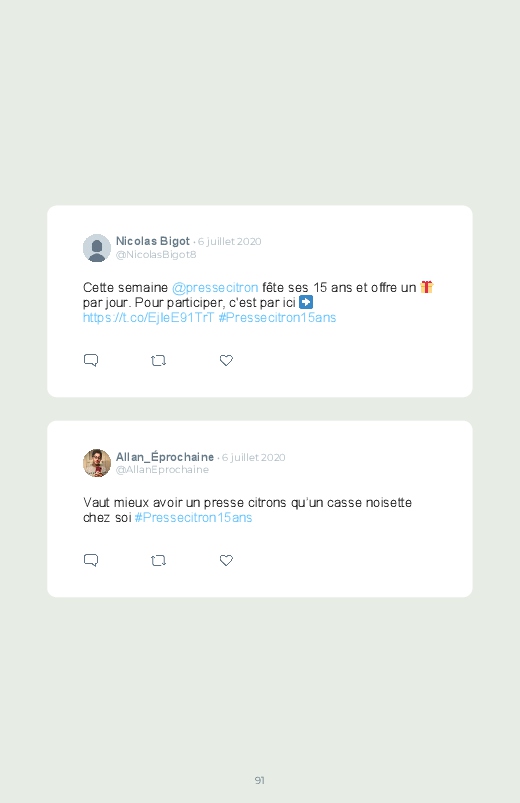Open Allan_Éprochaine's profile photo
520x803 pixels.
pos(97,463)
